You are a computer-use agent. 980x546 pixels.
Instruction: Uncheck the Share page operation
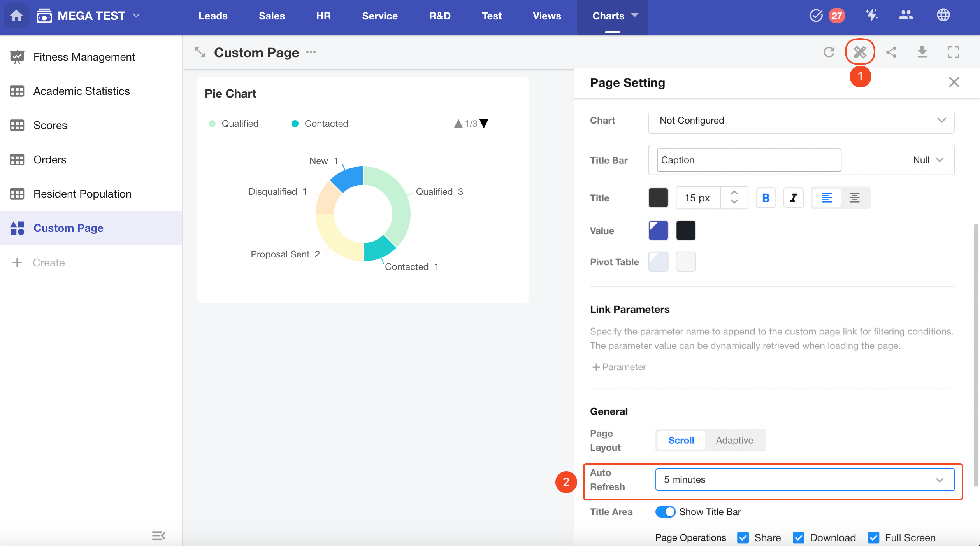pyautogui.click(x=743, y=537)
